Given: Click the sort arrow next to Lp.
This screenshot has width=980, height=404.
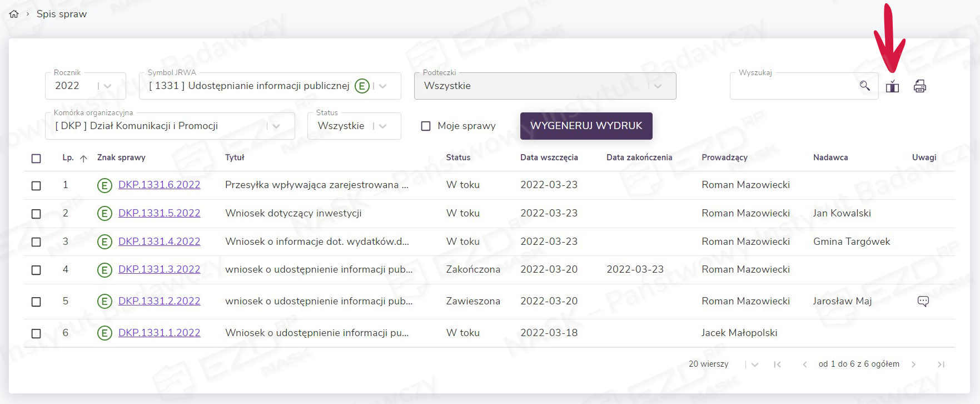Looking at the screenshot, I should tap(83, 159).
